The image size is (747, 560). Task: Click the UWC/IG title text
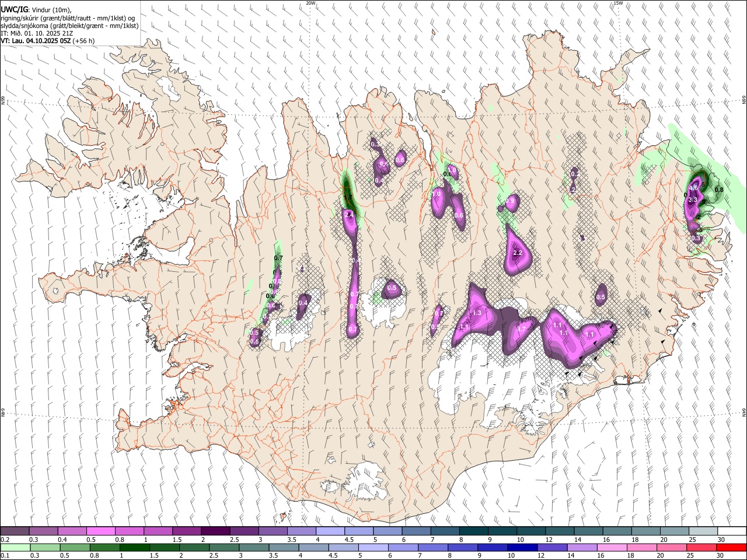14,9
